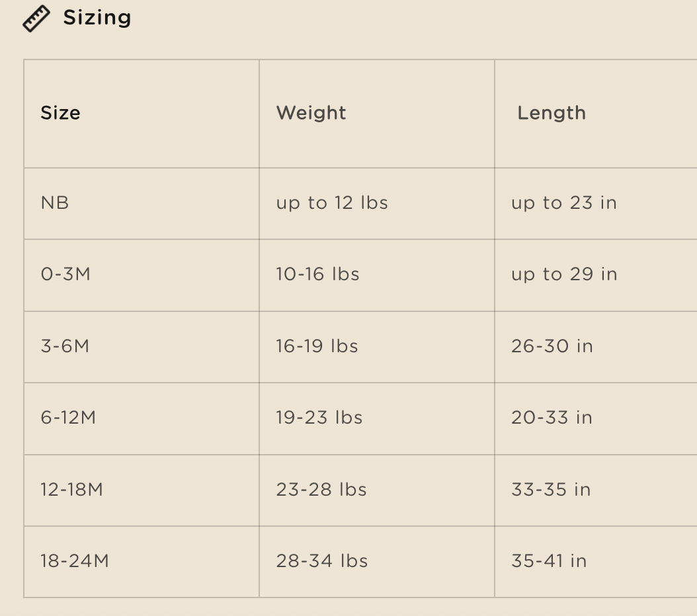Click the 0-3M size cell

coord(142,276)
